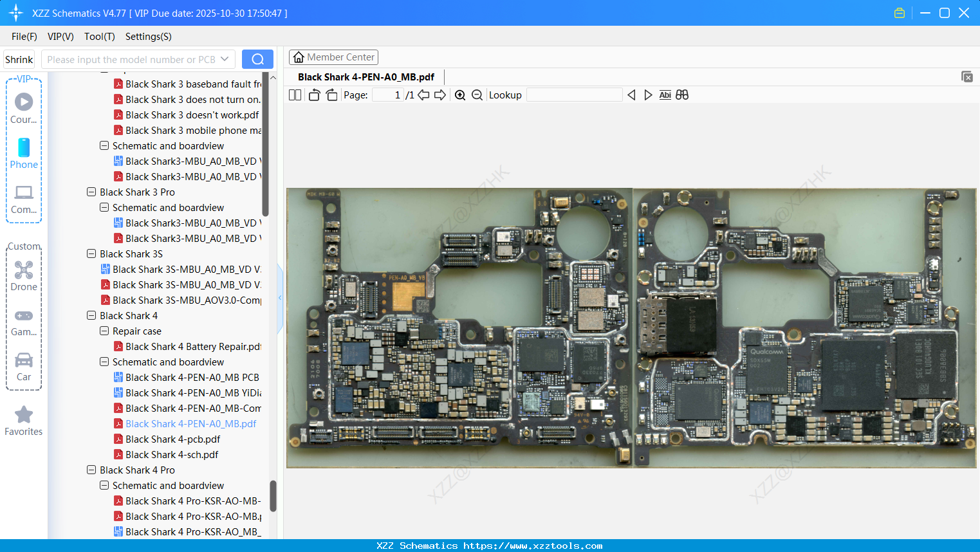Open Favorites star in sidebar
980x552 pixels.
click(24, 421)
